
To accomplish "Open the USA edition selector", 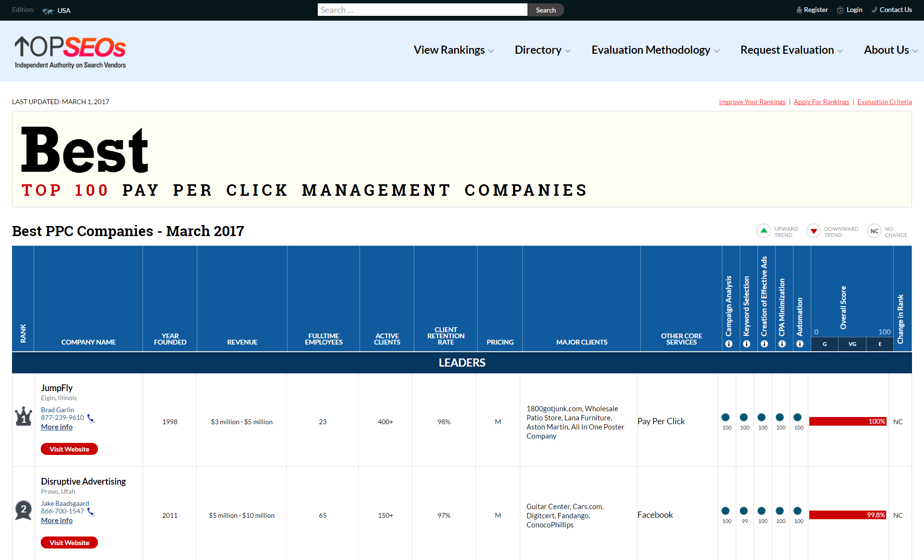I will pyautogui.click(x=56, y=11).
